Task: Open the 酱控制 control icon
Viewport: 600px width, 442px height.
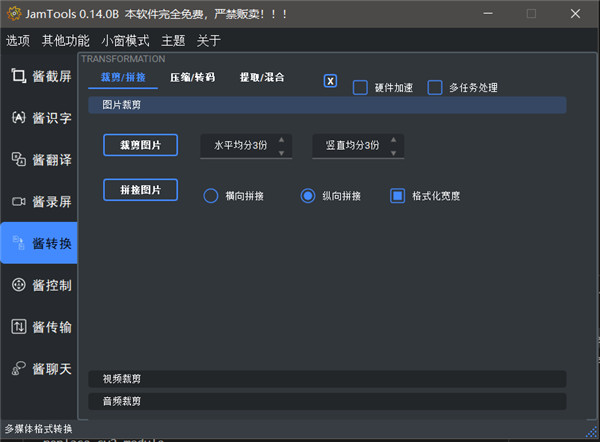Action: coord(18,285)
